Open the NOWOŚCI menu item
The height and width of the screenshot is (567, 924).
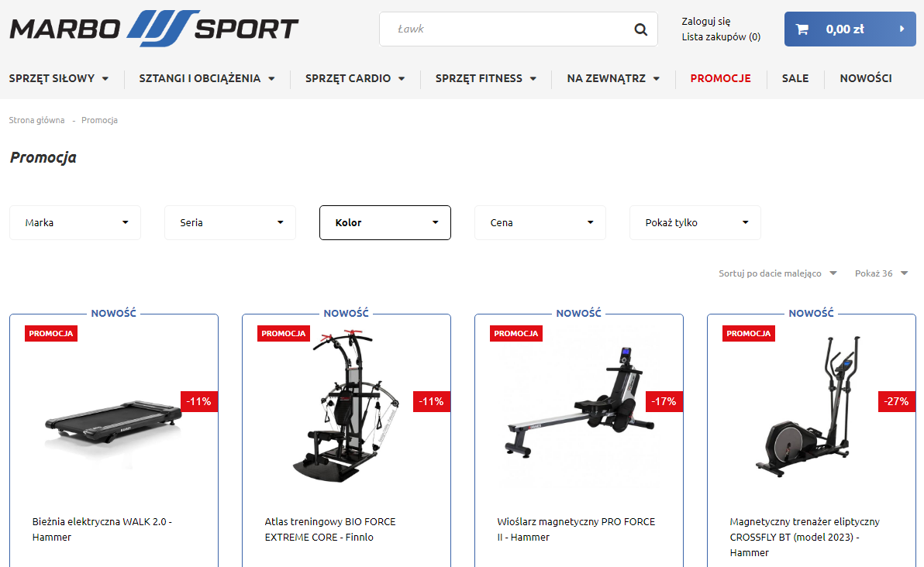(x=866, y=78)
